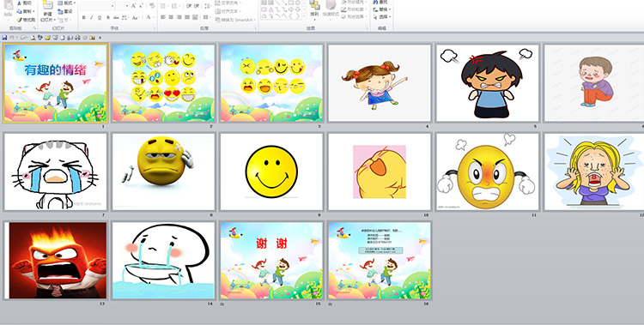Click the Increase Indent icon
This screenshot has height=325, width=644.
pos(197,6)
